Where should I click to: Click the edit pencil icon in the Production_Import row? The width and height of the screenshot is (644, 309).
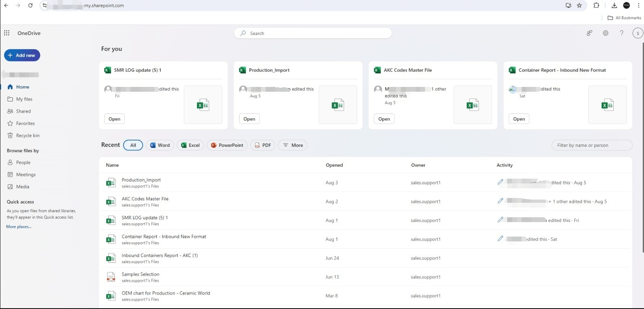500,182
